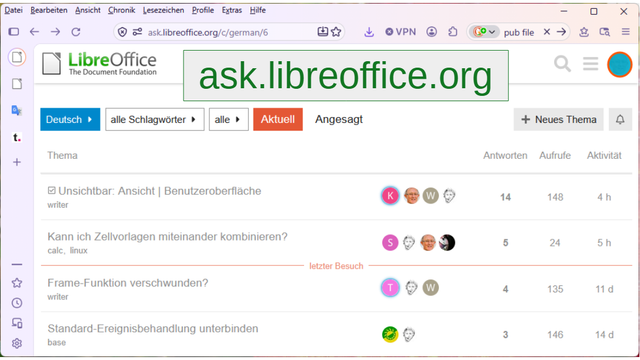Click the 'linux' tag under Zellvorlagen topic

point(78,251)
